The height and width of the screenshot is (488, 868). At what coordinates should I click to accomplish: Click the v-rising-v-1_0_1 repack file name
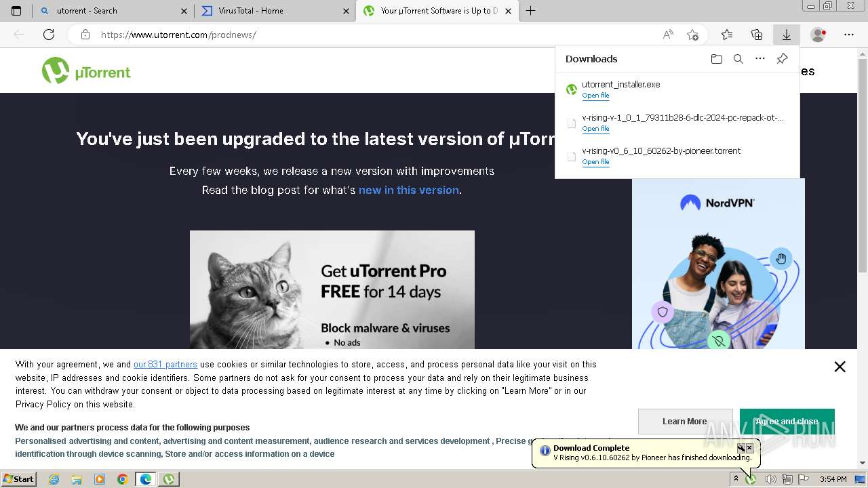tap(683, 118)
